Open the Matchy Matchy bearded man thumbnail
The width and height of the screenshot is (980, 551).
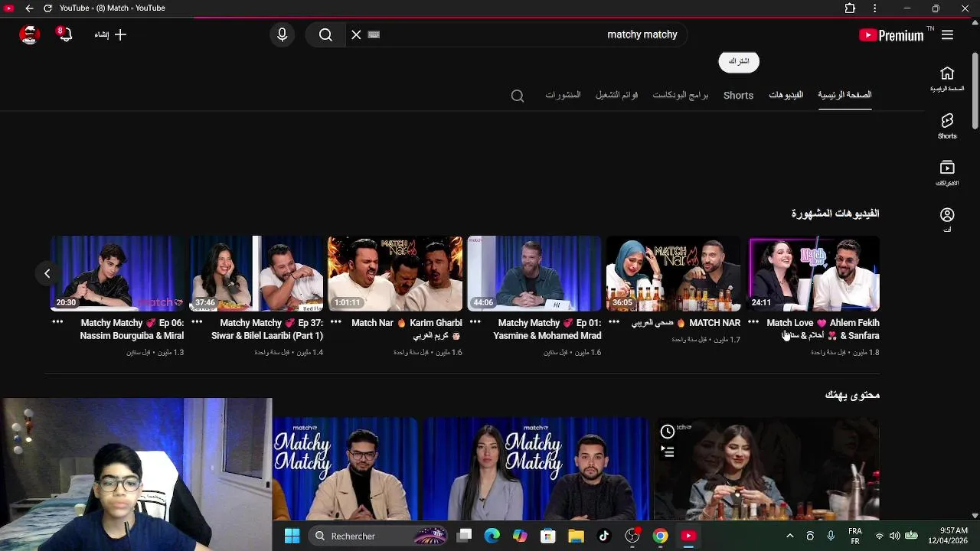345,469
